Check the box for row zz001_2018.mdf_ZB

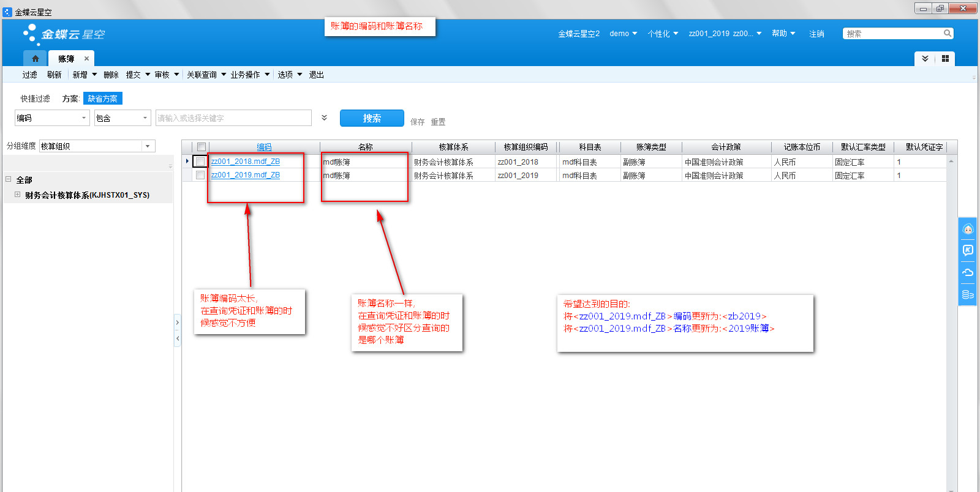point(200,162)
